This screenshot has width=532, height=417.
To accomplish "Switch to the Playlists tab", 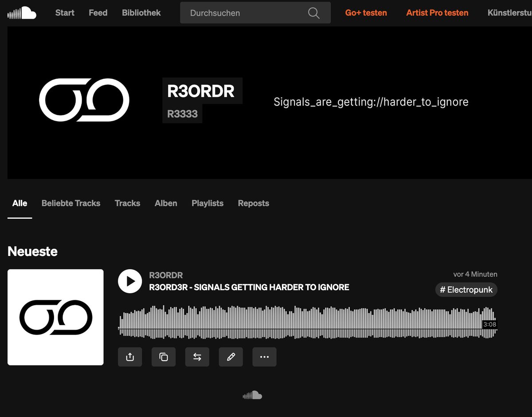I will pyautogui.click(x=207, y=203).
